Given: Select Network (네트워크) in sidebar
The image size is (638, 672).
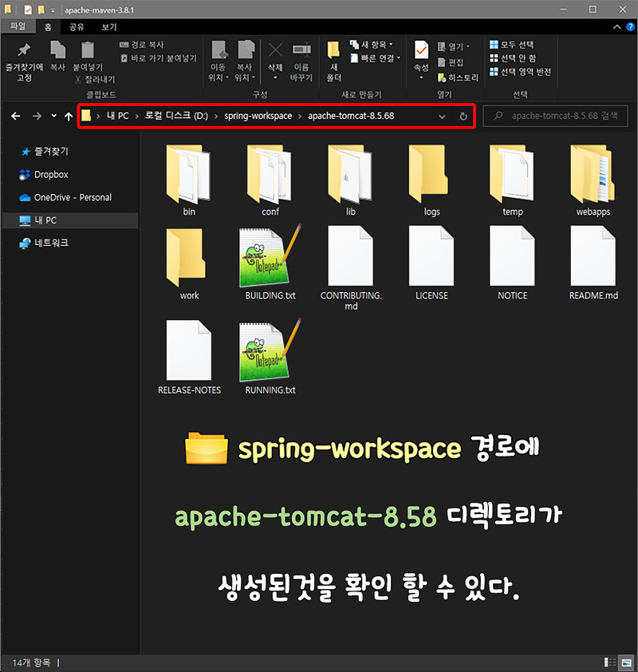Looking at the screenshot, I should coord(44,243).
